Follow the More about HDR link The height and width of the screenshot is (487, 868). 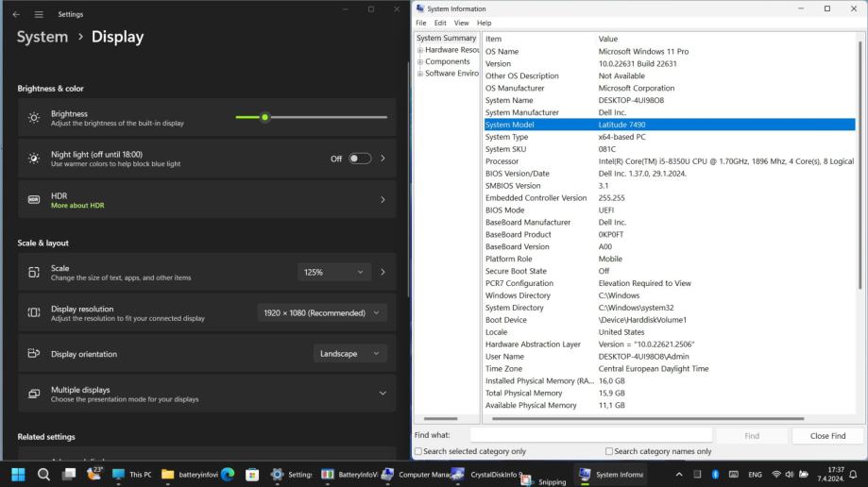point(77,206)
